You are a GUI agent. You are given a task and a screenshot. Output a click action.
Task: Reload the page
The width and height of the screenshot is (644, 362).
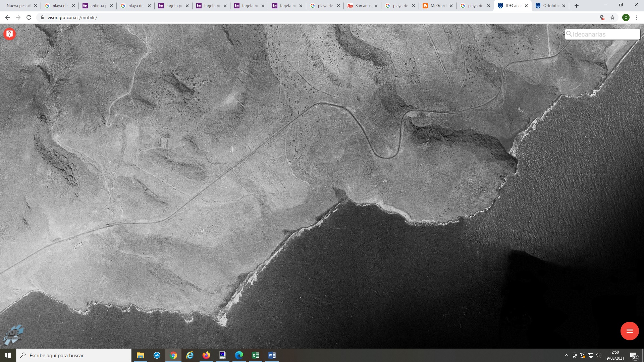coord(29,17)
